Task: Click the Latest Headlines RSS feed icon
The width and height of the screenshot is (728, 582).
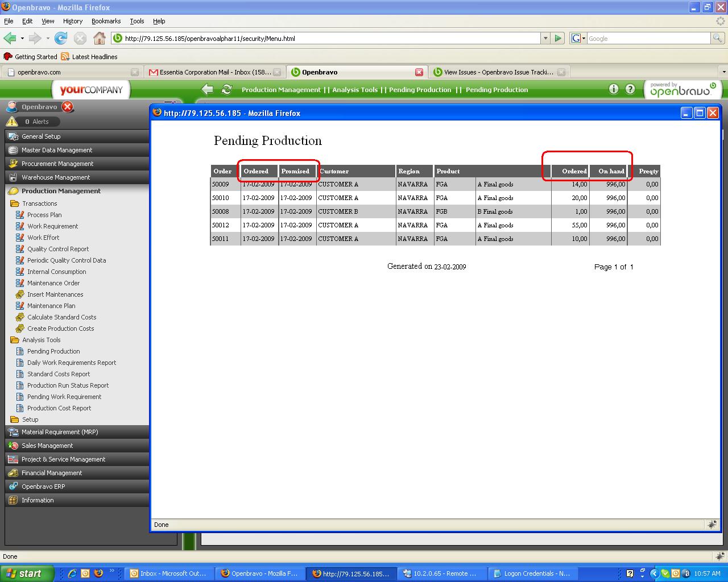Action: 65,57
